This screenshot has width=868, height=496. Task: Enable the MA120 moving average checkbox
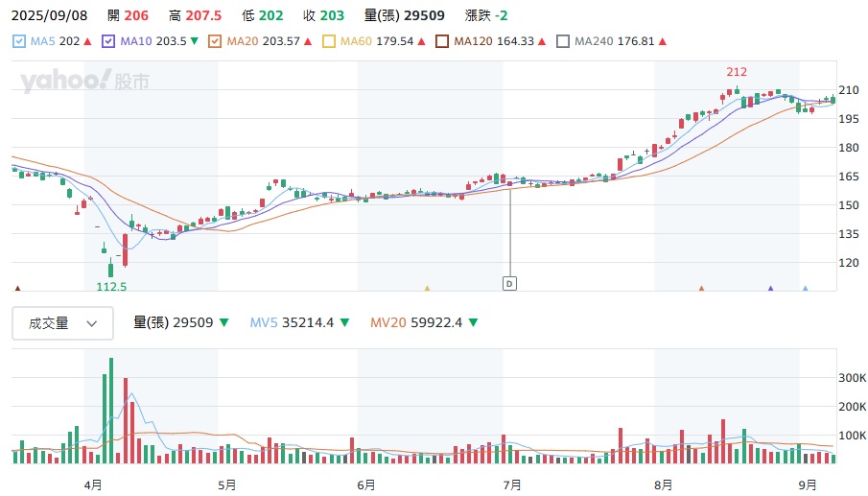coord(442,42)
